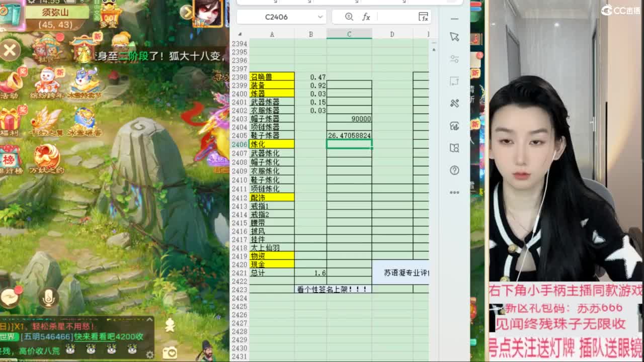Select the cell with value 0.47

310,77
